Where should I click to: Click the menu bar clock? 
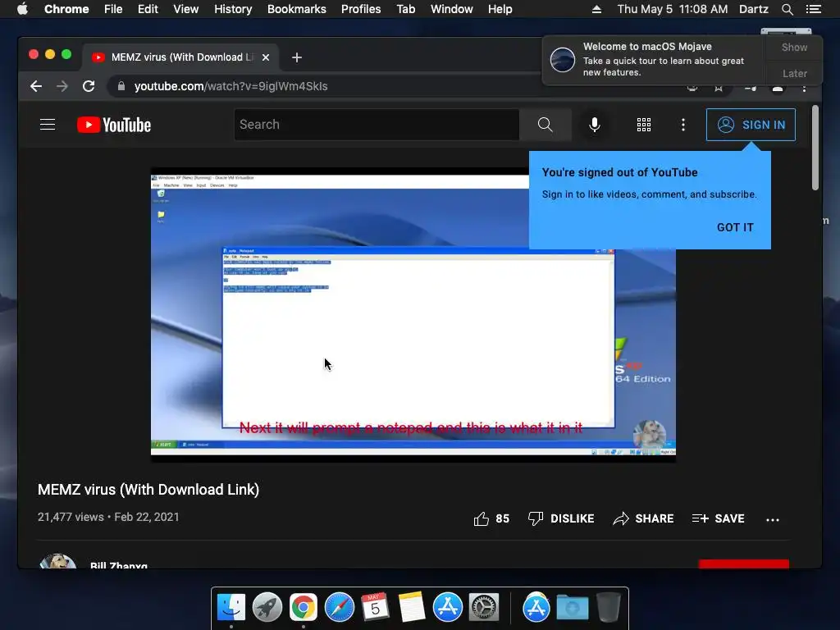[x=673, y=9]
